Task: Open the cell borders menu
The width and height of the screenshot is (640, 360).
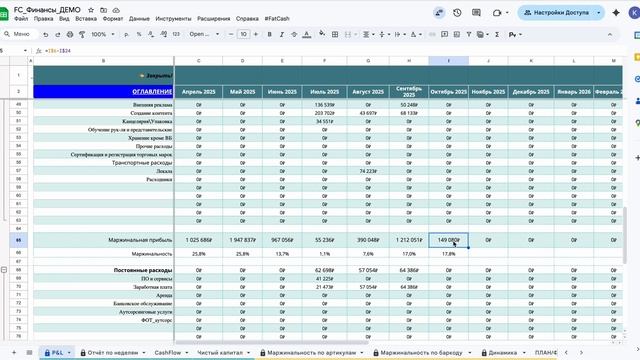Action: point(335,35)
